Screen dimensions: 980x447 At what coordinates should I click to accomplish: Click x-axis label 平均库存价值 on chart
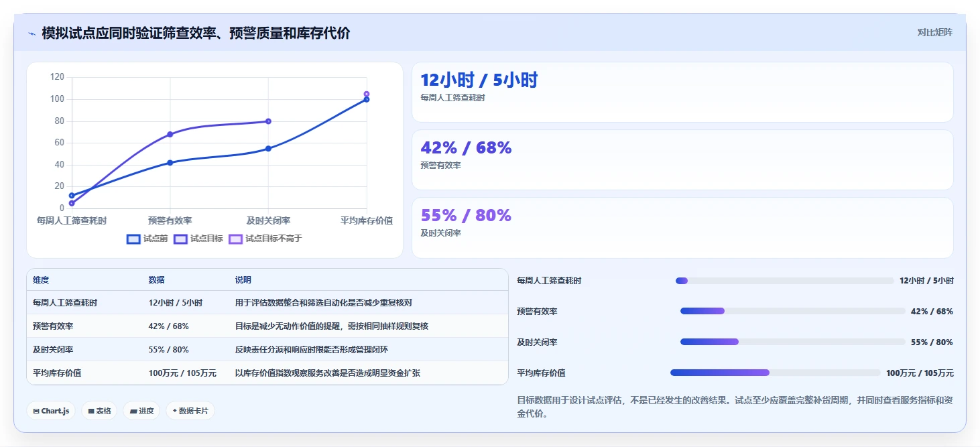[x=367, y=220]
